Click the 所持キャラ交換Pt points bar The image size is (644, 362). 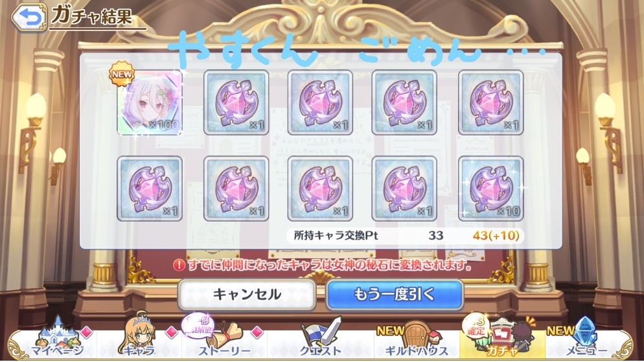click(405, 236)
